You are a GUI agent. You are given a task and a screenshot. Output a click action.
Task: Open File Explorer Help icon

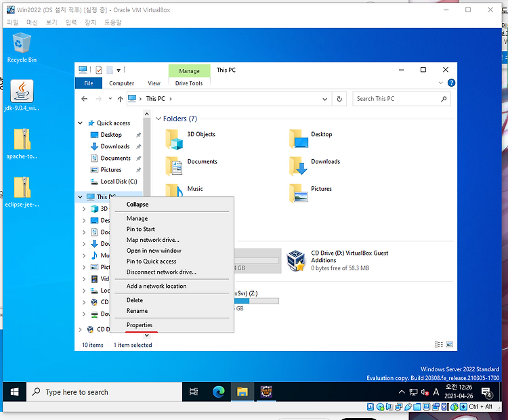tap(451, 83)
